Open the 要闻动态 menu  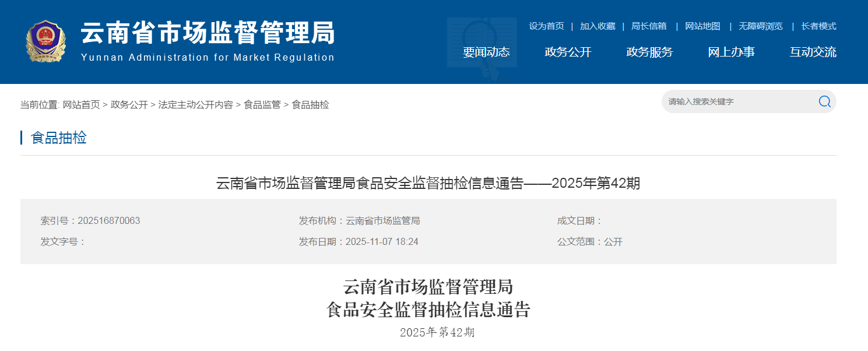486,52
